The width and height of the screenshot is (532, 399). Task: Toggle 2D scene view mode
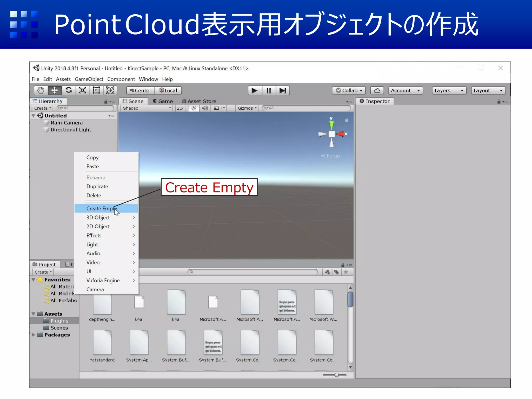coord(180,108)
